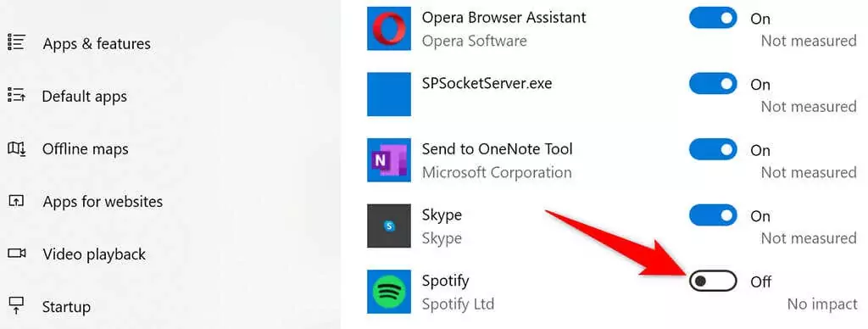Screen dimensions: 868x329
Task: Click the On label beside Skype toggle
Action: pos(760,216)
